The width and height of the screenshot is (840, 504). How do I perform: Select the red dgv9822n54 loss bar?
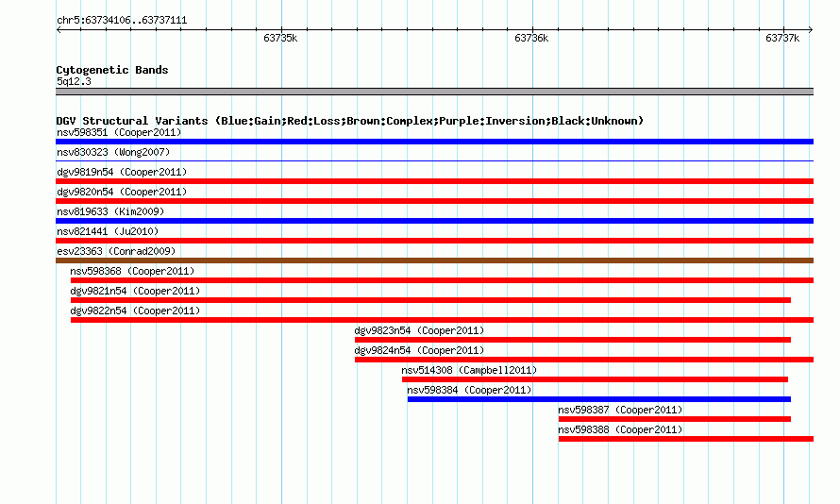coord(442,320)
